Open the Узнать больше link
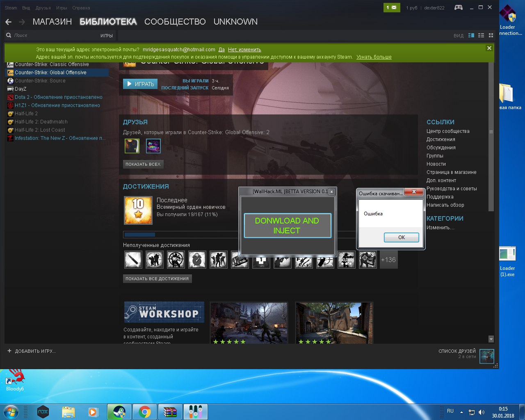Viewport: 525px width, 420px height. click(x=374, y=57)
